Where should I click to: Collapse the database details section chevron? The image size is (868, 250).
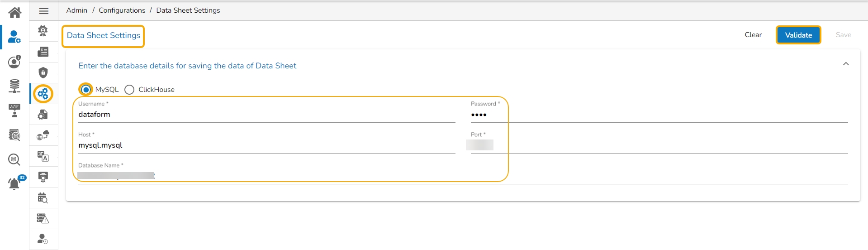[x=845, y=64]
